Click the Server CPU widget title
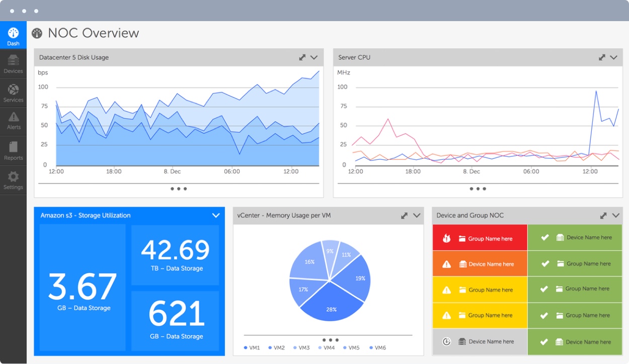Viewport: 629px width, 364px height. coord(354,57)
